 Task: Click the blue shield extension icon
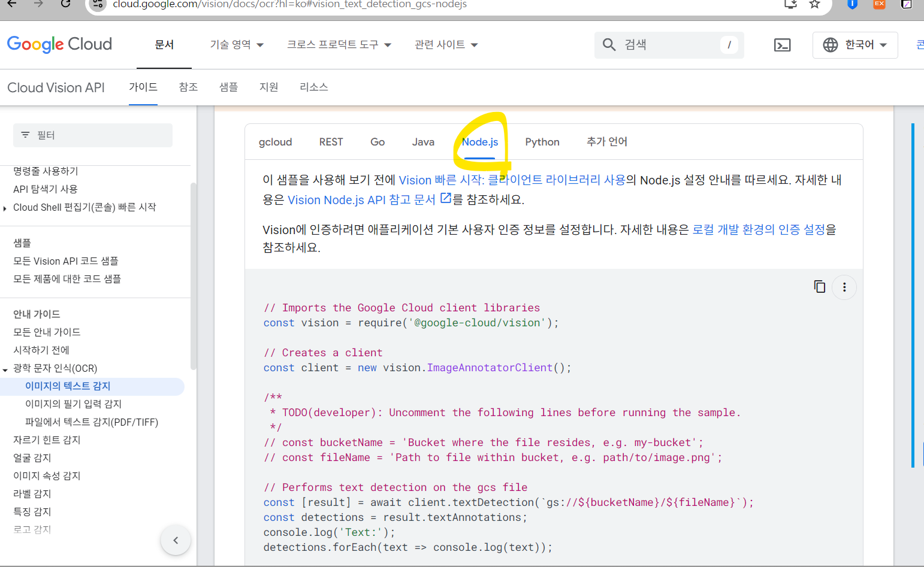click(x=852, y=4)
